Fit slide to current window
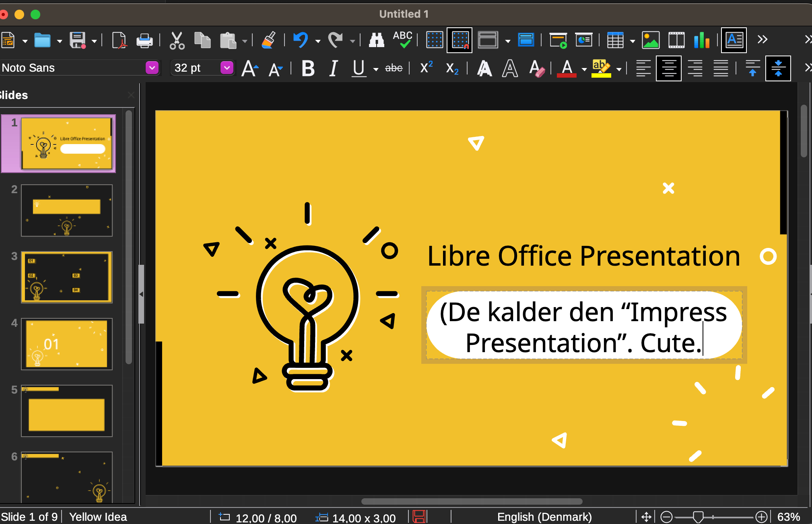The image size is (812, 524). click(x=646, y=517)
